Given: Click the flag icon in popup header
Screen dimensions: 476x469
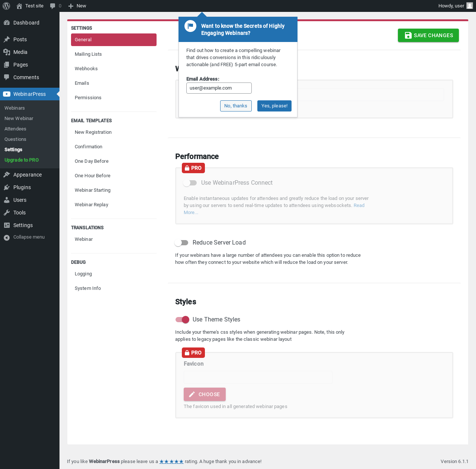Looking at the screenshot, I should click(190, 26).
